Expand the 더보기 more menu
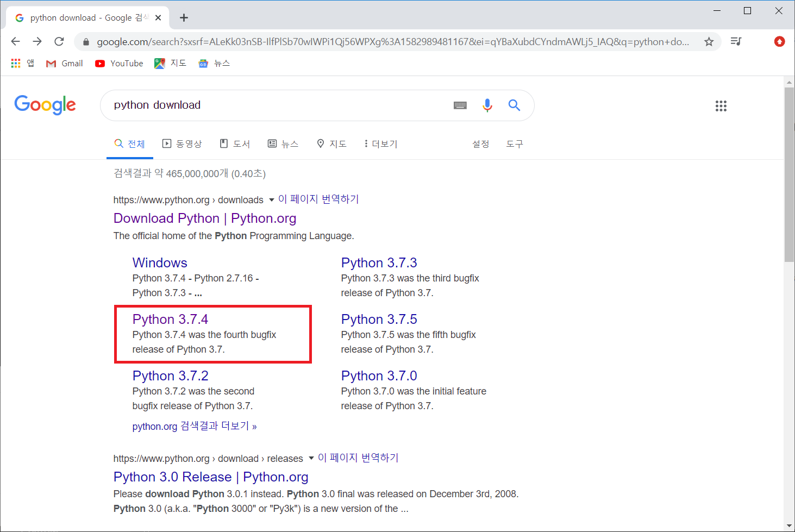795x532 pixels. click(x=381, y=144)
